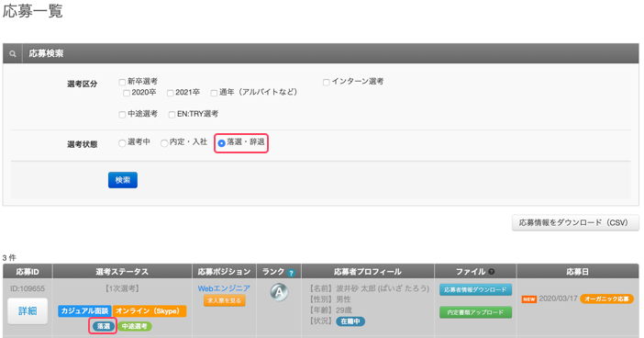Click 応募者情報ダウンロード button

coord(475,290)
